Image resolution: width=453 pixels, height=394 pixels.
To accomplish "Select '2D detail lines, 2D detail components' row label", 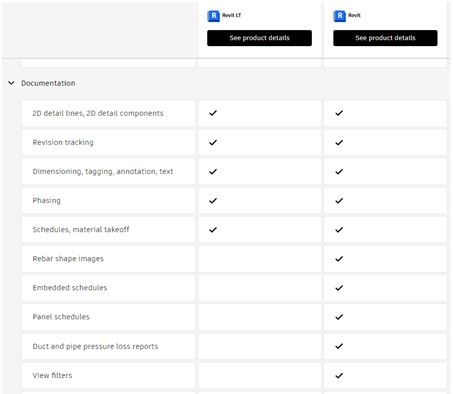I will click(x=98, y=113).
